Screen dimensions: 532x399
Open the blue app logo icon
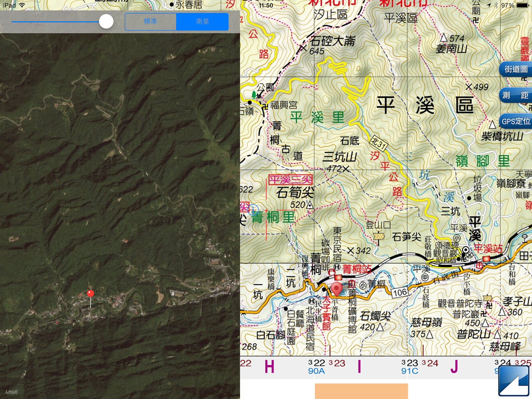[x=514, y=381]
